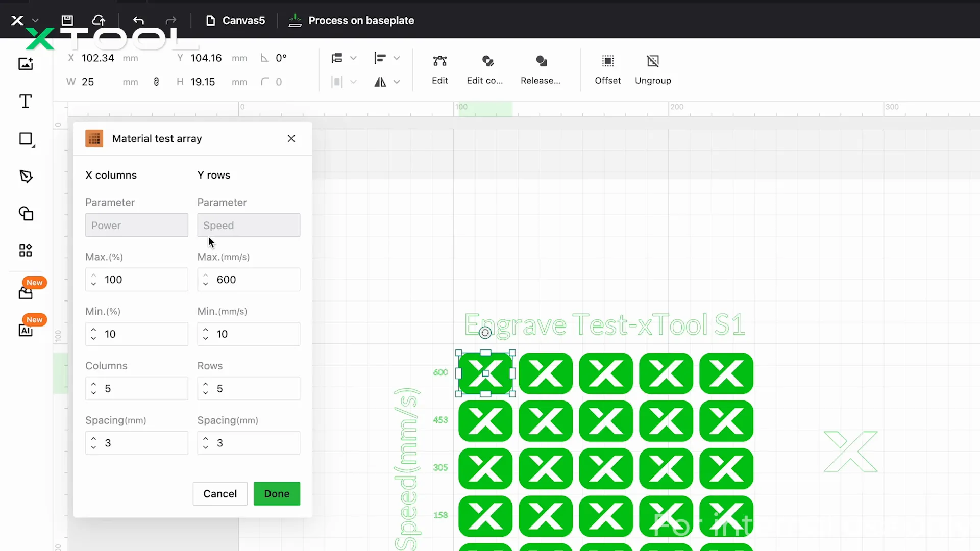The height and width of the screenshot is (551, 980).
Task: Open the AI image tool
Action: [x=26, y=331]
